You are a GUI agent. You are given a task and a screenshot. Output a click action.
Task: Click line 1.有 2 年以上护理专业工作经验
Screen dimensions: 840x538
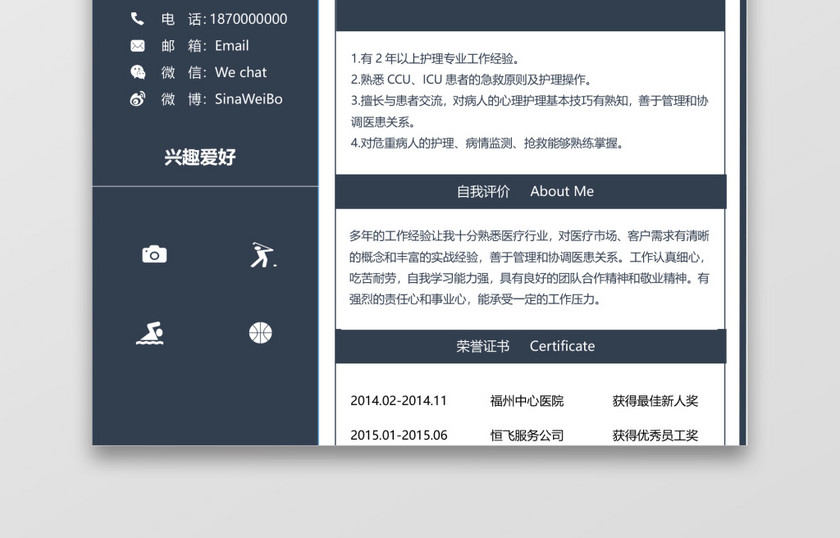point(434,58)
